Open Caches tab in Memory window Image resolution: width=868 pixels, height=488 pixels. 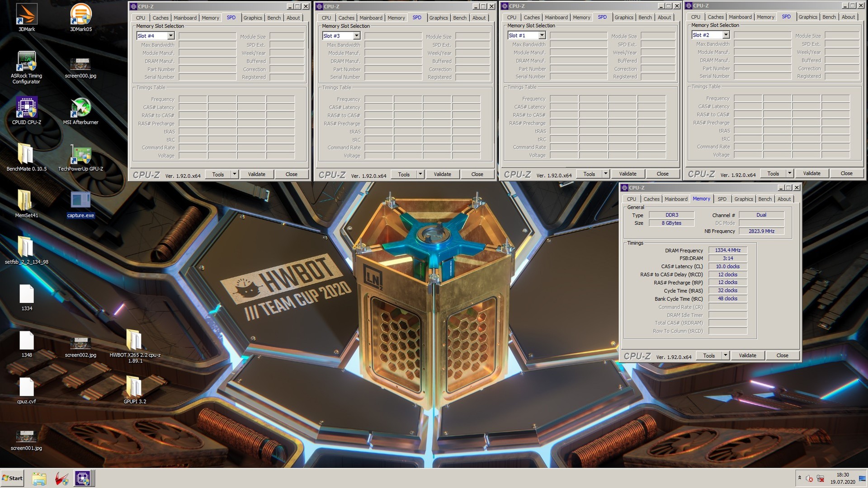pos(651,199)
